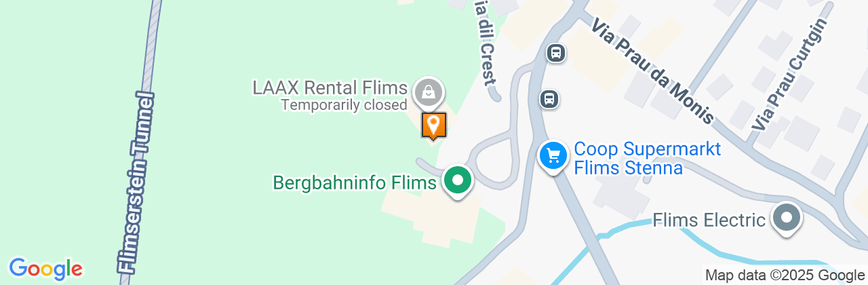Select the Bergbahninfo Flims text label
Screen dimensions: 868x285
(355, 183)
